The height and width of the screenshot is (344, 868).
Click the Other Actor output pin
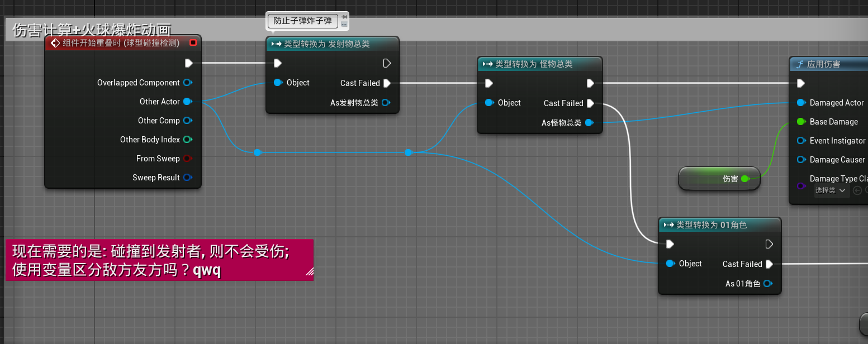(188, 102)
